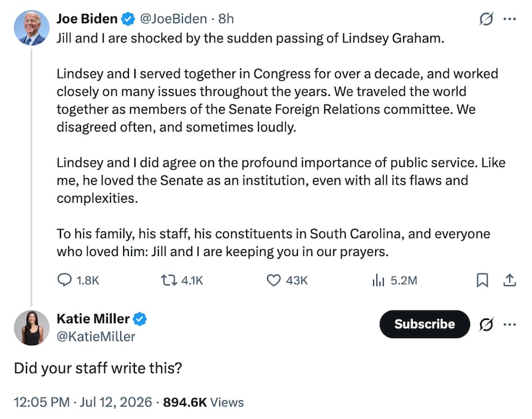The height and width of the screenshot is (419, 532).
Task: Click Joe Biden display name
Action: 87,19
